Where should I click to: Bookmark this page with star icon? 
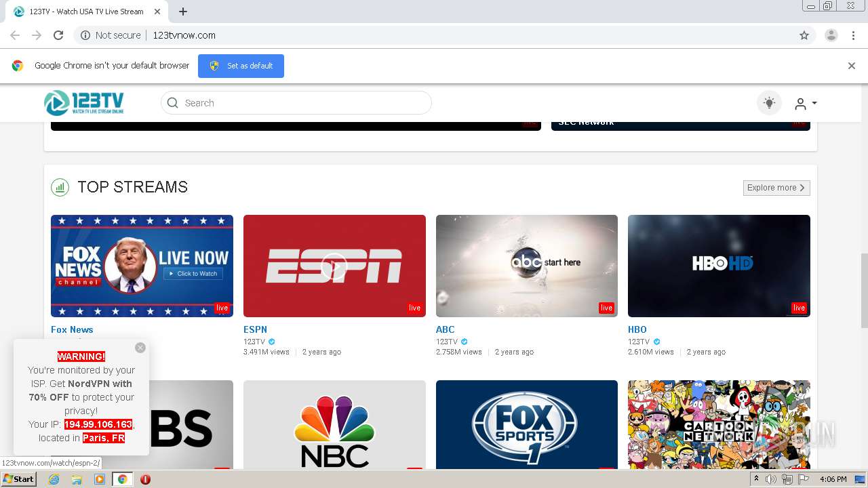[804, 35]
